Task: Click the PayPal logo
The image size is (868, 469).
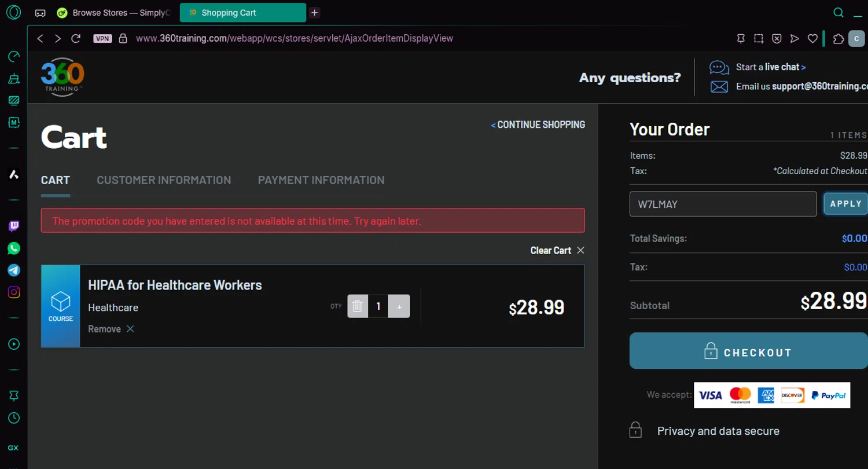Action: click(829, 395)
